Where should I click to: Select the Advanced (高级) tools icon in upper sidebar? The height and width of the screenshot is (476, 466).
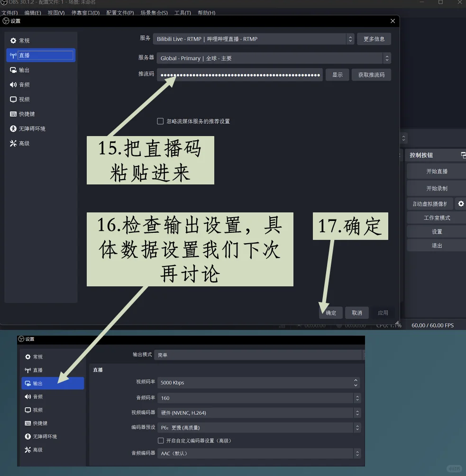point(13,144)
